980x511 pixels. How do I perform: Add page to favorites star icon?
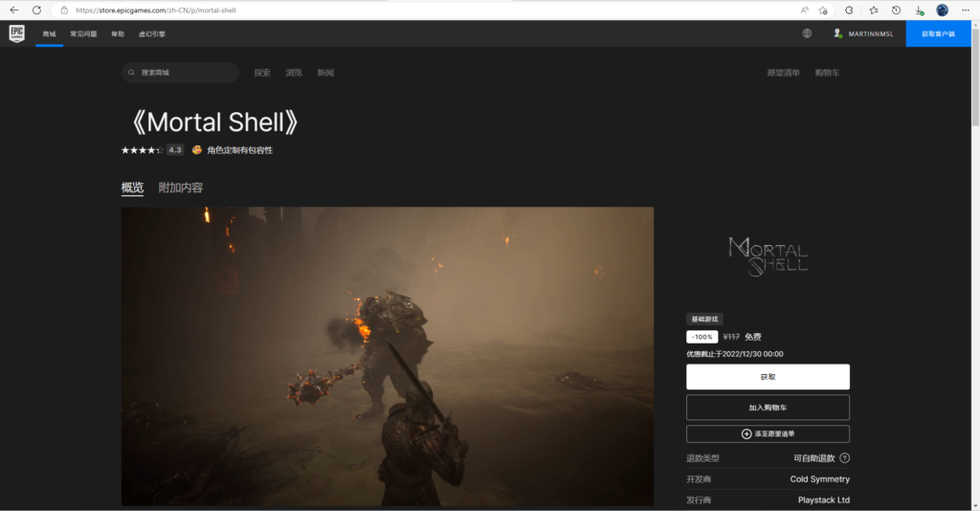point(823,10)
